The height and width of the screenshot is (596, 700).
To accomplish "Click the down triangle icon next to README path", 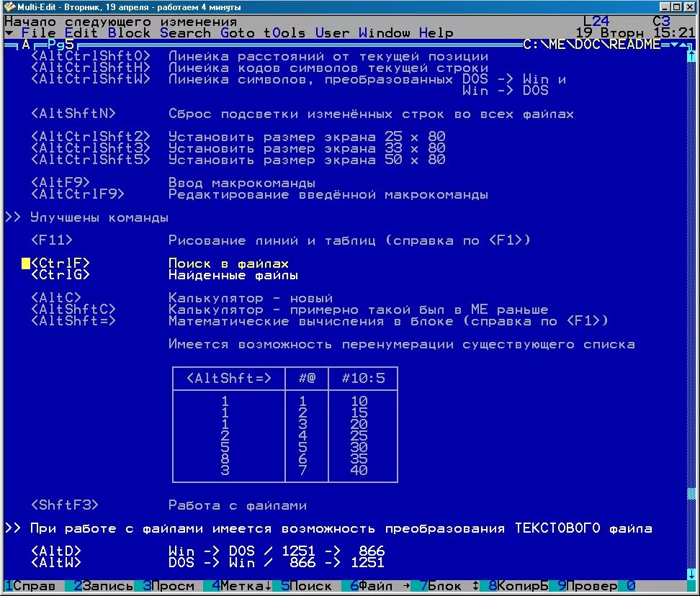I will (x=675, y=45).
